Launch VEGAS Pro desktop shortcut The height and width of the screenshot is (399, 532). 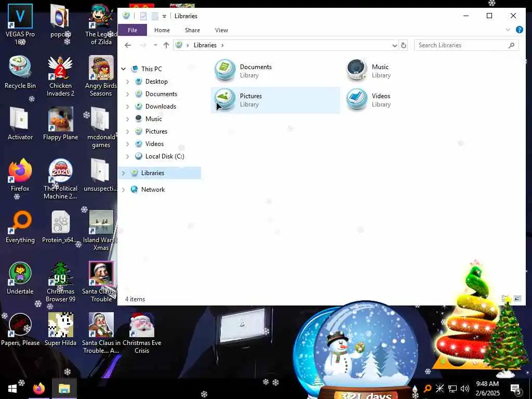point(20,24)
